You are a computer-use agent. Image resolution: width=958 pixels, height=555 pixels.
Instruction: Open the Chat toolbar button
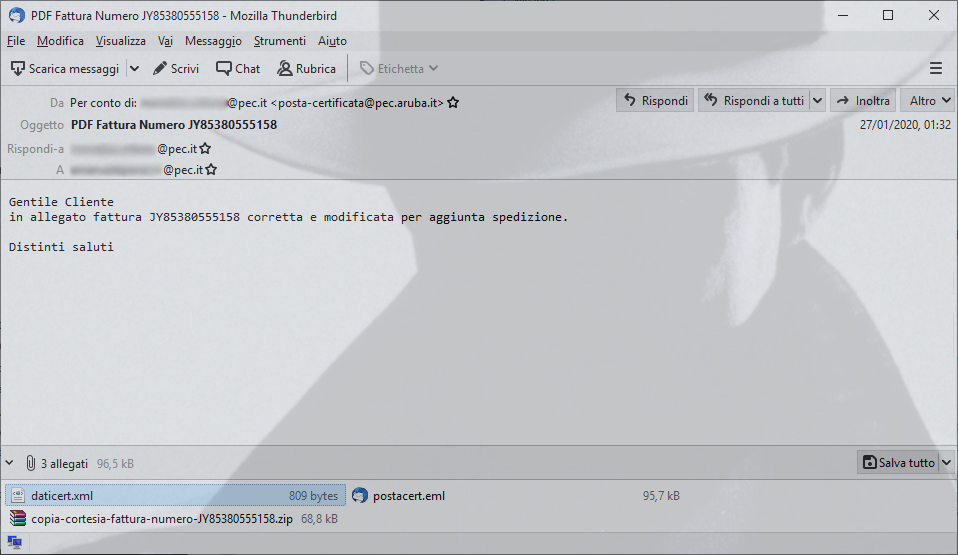coord(238,68)
